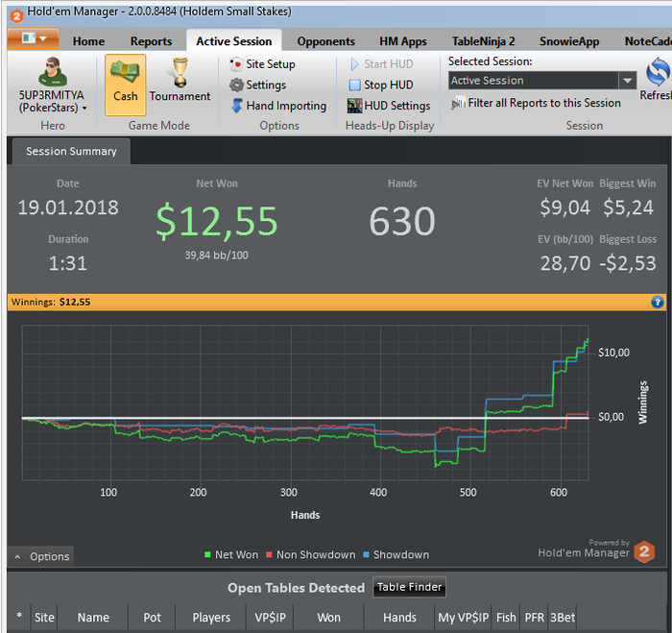
Task: Go to the Opponents tab
Action: 325,41
